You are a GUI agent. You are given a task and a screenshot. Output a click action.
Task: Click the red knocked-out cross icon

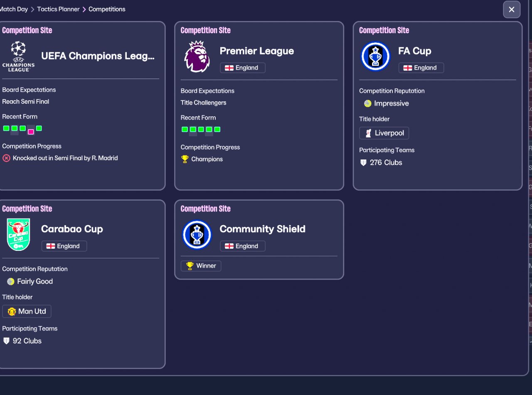coord(6,158)
